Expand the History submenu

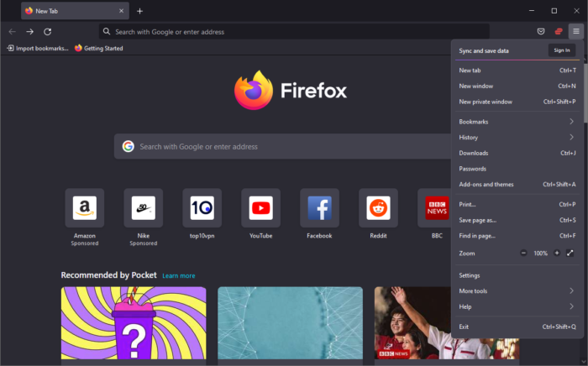click(x=517, y=138)
